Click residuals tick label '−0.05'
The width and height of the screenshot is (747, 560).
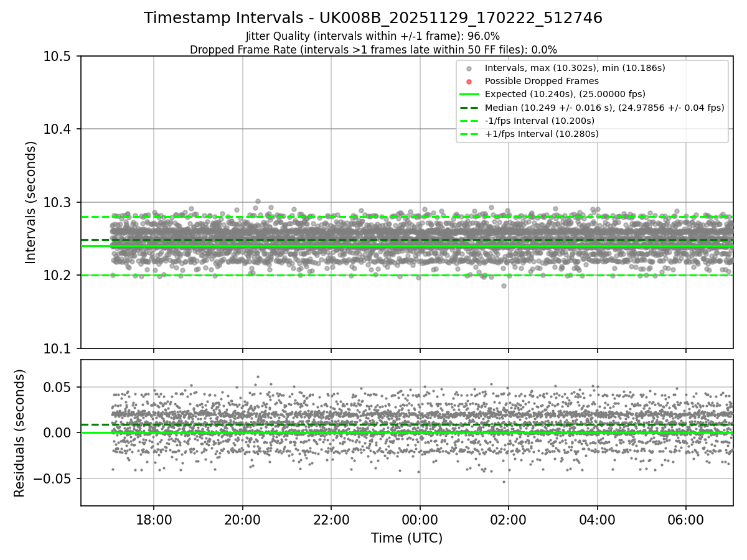pyautogui.click(x=54, y=478)
